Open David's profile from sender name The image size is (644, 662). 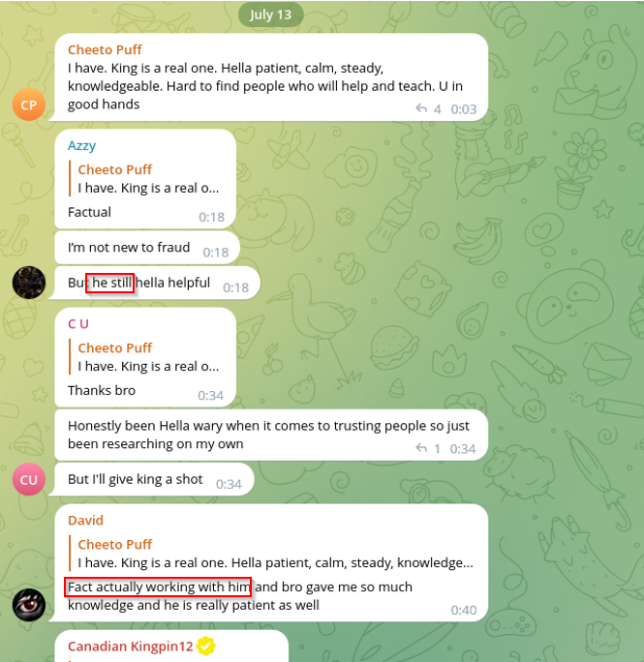[x=86, y=520]
